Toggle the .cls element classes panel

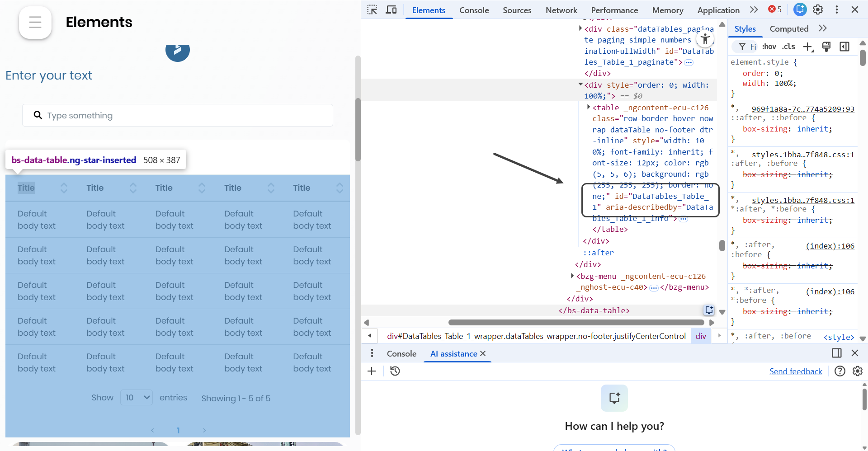point(788,47)
